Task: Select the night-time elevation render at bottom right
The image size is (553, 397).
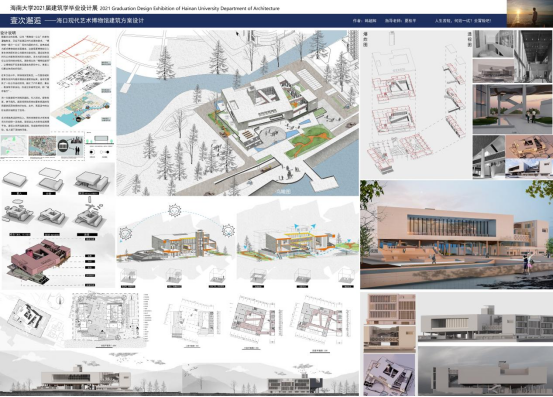Action: (485, 371)
